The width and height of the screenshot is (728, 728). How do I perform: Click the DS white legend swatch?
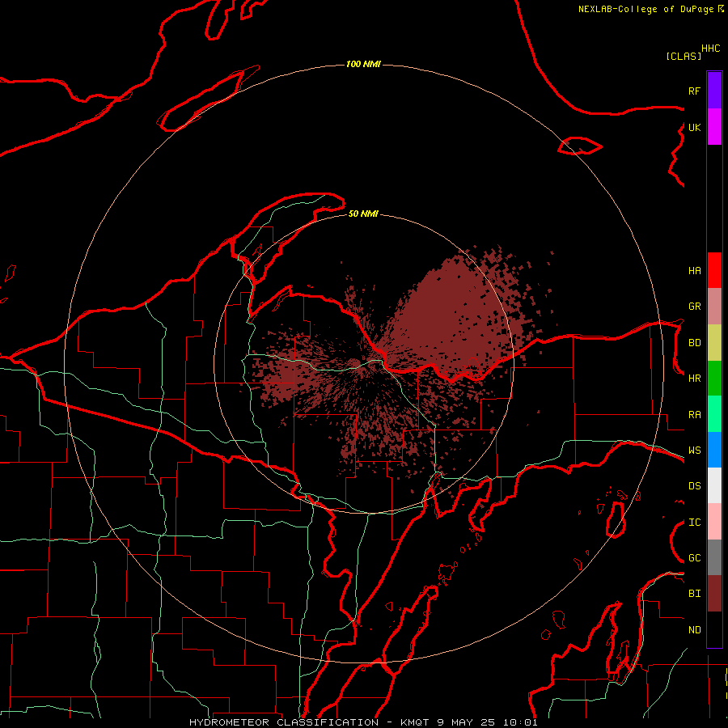coord(714,485)
